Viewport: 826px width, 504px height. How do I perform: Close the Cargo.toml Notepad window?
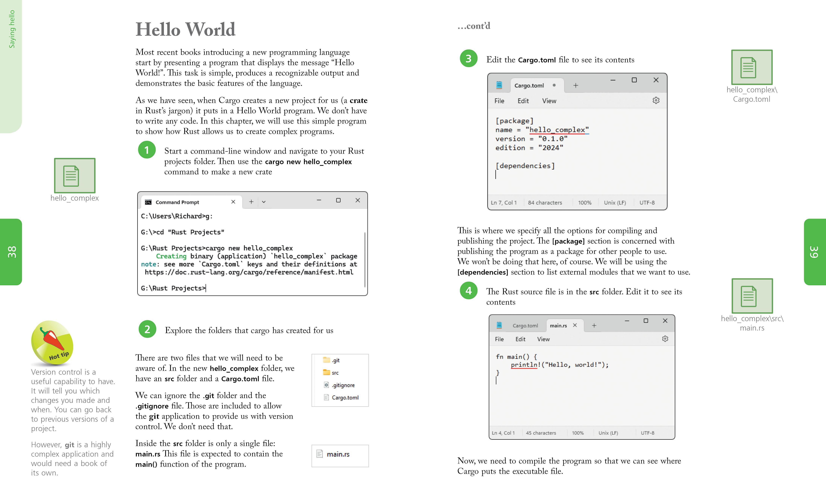[656, 80]
